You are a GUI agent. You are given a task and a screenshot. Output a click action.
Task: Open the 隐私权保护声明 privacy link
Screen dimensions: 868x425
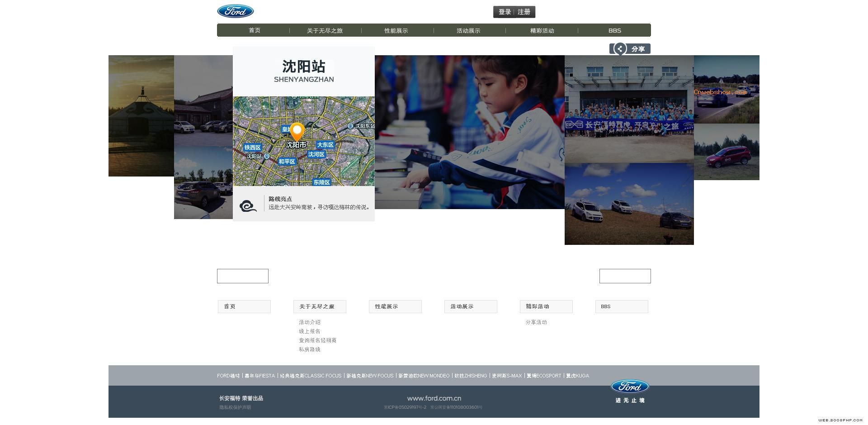pyautogui.click(x=235, y=407)
